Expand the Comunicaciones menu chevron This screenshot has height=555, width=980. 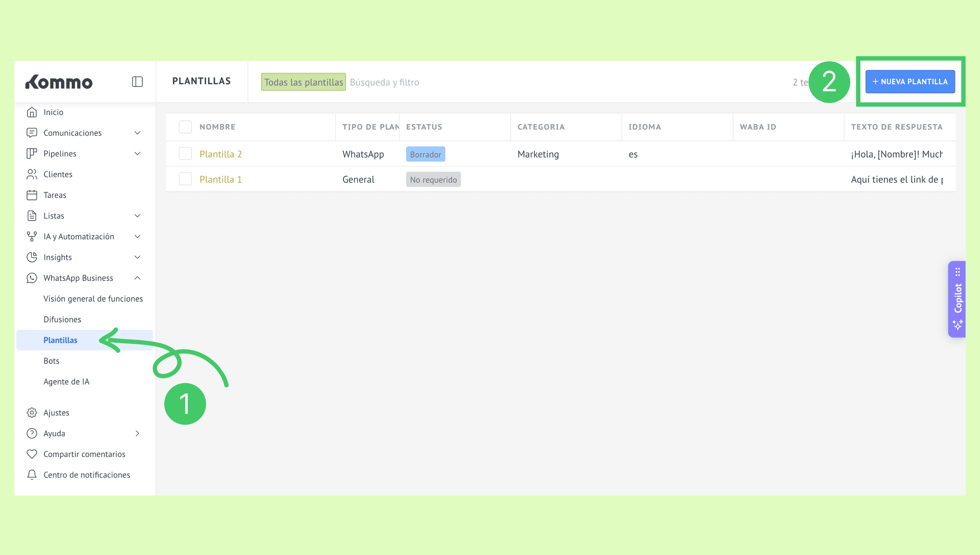(138, 133)
